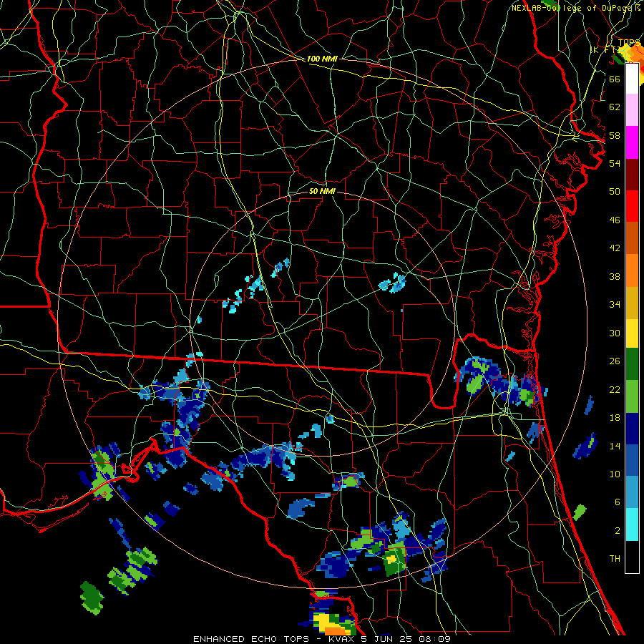Click the light green 22-26 kft swatch
Image resolution: width=644 pixels, height=644 pixels.
coord(632,396)
